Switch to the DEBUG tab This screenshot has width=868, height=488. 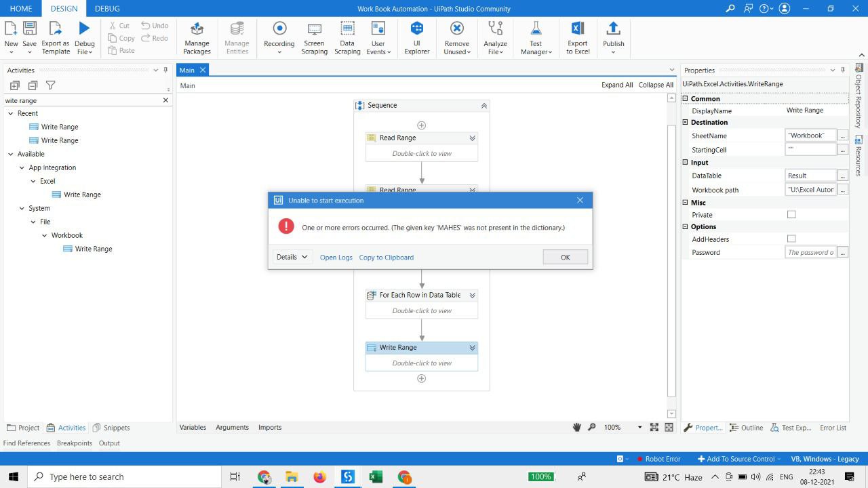[107, 9]
